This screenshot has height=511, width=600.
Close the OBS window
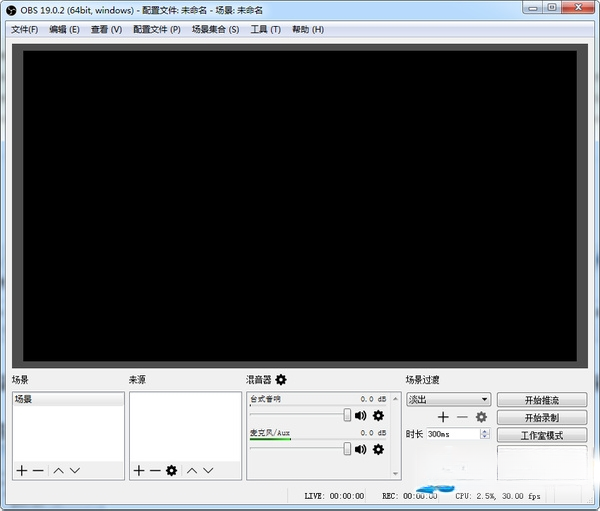coord(578,8)
